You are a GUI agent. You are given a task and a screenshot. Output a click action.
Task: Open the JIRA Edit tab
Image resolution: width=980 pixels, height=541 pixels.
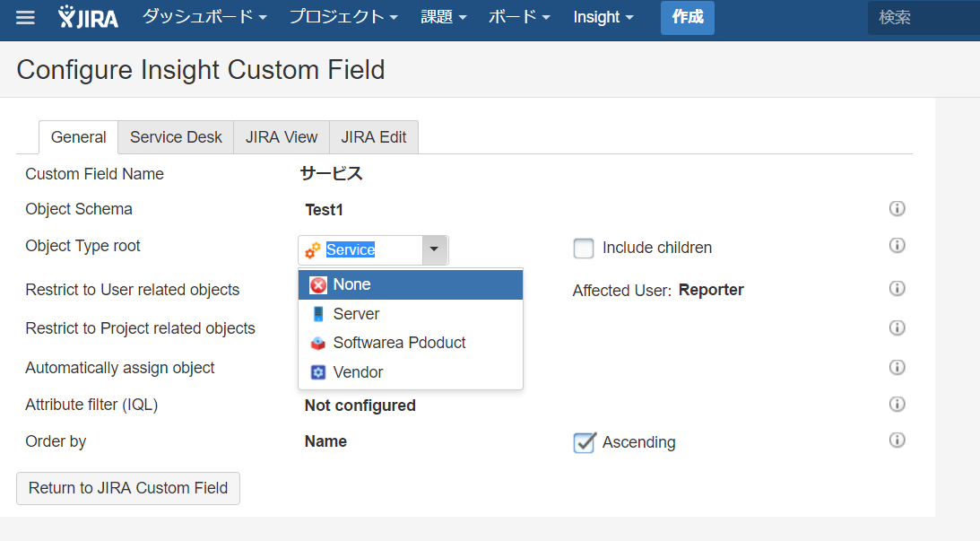[x=374, y=137]
